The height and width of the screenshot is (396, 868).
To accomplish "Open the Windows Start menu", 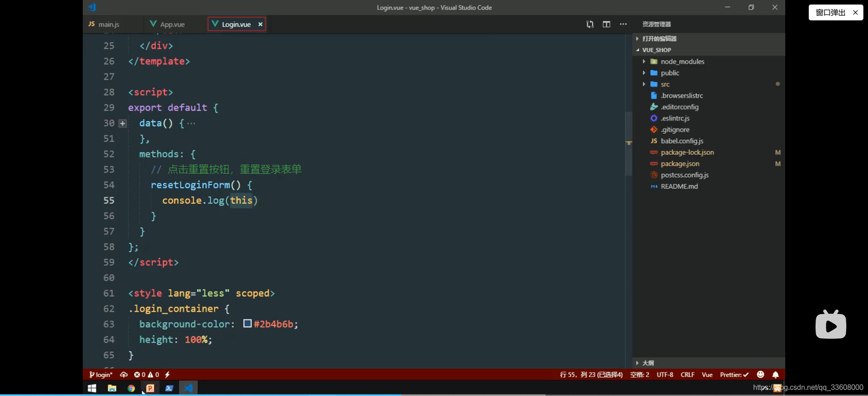I will pyautogui.click(x=92, y=388).
